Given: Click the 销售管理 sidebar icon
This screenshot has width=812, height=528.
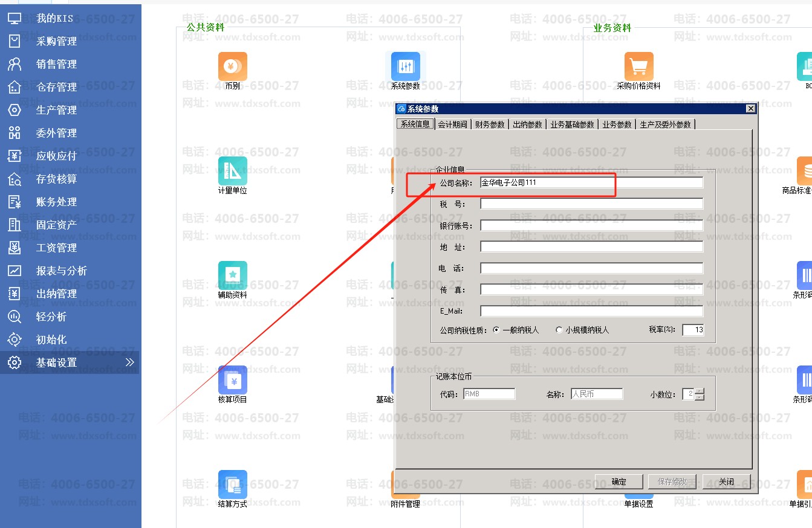Looking at the screenshot, I should [15, 64].
